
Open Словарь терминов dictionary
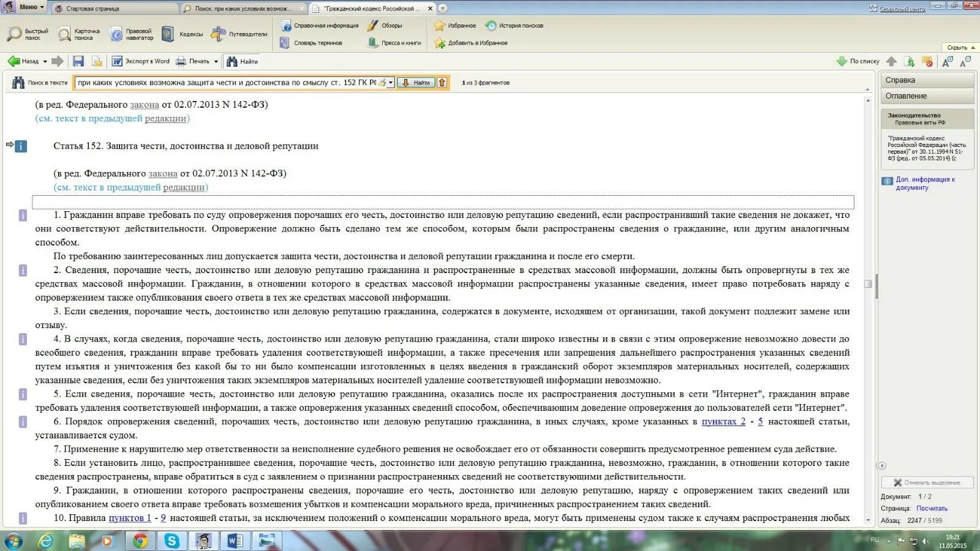pyautogui.click(x=311, y=43)
